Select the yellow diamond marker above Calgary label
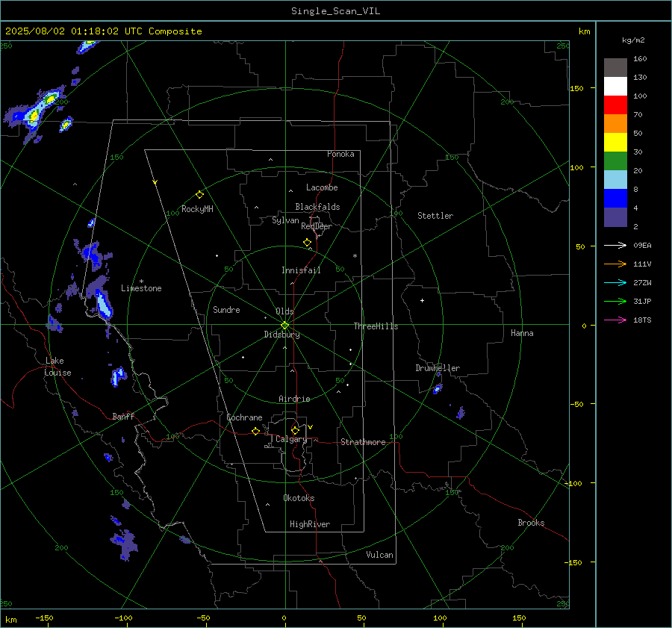Viewport: 672px width, 628px height. pos(295,430)
